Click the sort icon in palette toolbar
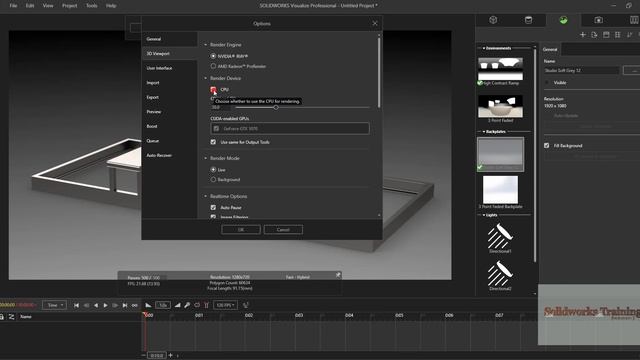 [x=629, y=35]
